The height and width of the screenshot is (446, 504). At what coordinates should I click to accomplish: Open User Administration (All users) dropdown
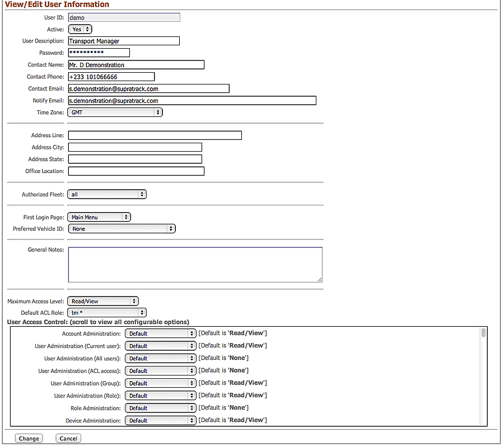coord(160,358)
